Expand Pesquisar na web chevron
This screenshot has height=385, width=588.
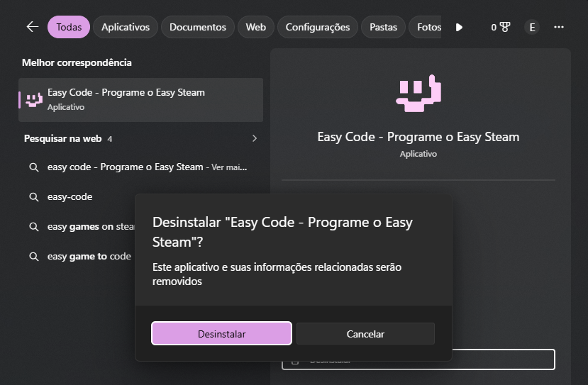[x=255, y=138]
